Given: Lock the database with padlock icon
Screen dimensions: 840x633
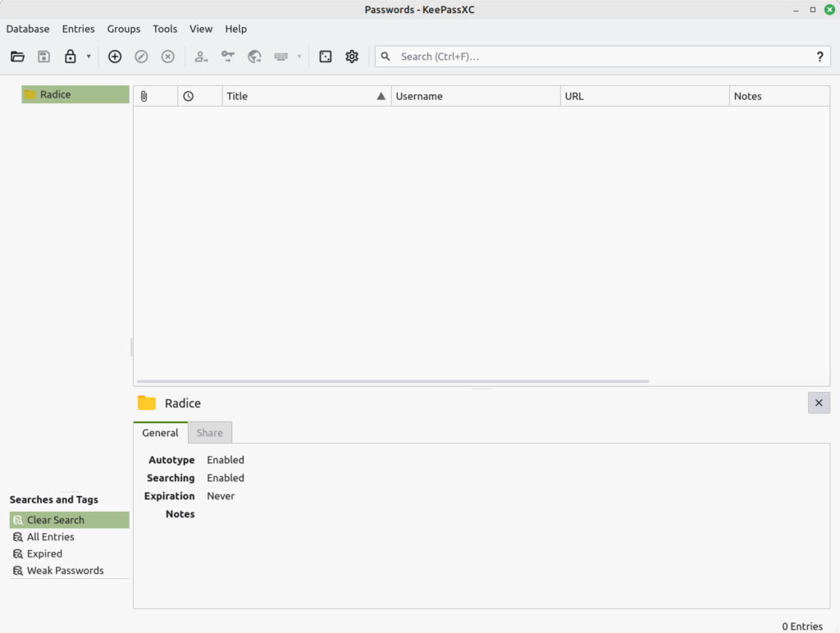Looking at the screenshot, I should click(71, 57).
